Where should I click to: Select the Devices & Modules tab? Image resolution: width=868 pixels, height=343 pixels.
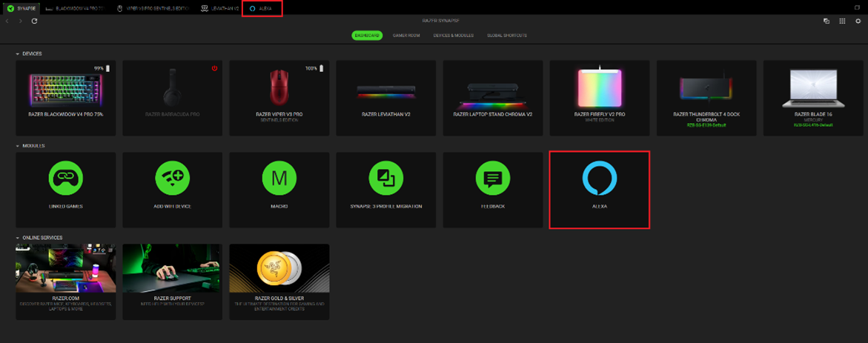pos(454,36)
